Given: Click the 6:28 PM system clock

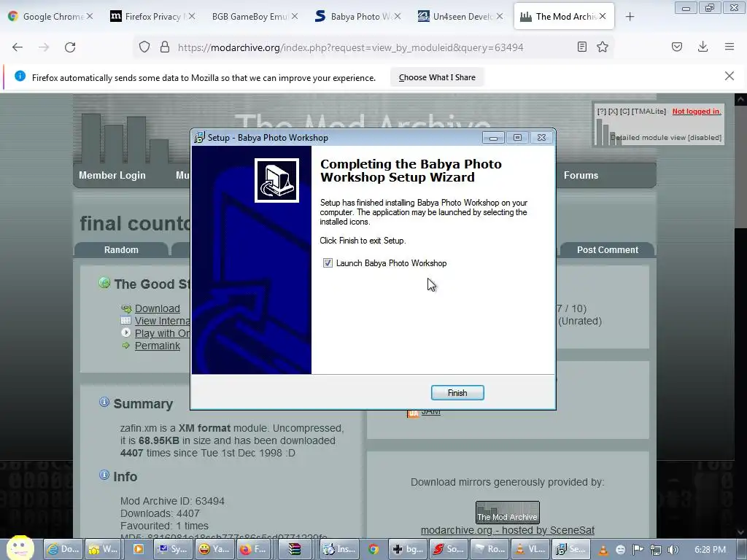Looking at the screenshot, I should pyautogui.click(x=710, y=550).
